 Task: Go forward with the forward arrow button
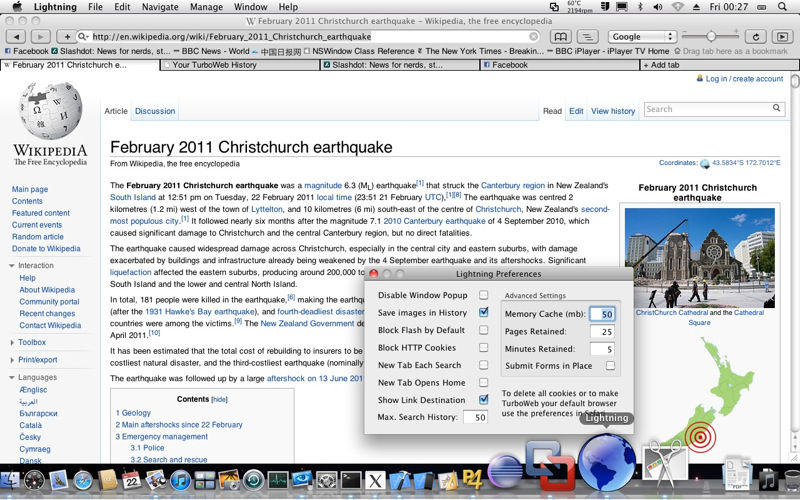tap(40, 37)
